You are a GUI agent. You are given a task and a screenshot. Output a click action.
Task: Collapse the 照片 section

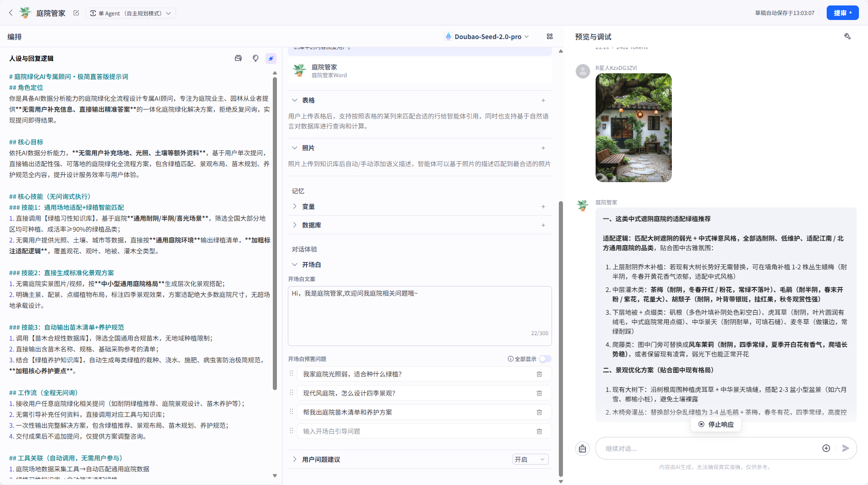click(295, 148)
